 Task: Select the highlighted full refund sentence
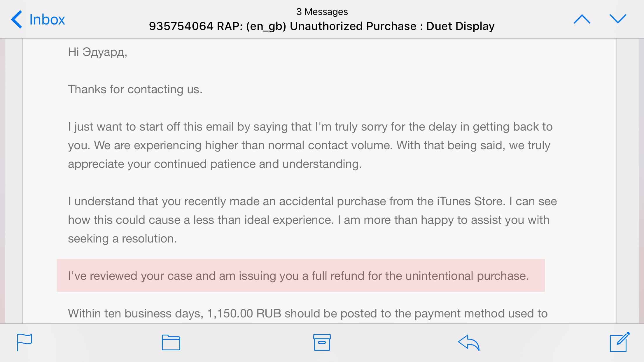pos(298,276)
